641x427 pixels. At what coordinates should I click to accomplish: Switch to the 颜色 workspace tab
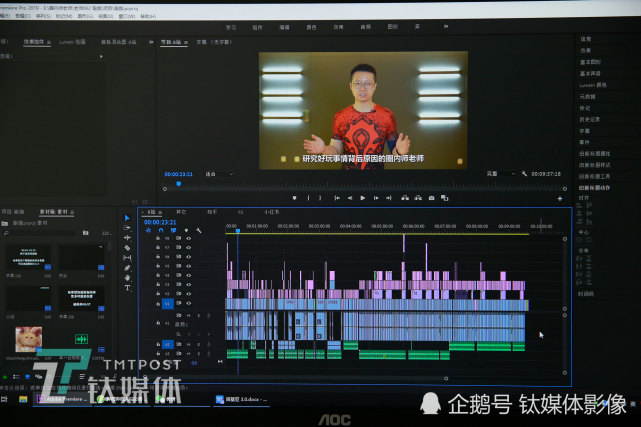point(311,27)
